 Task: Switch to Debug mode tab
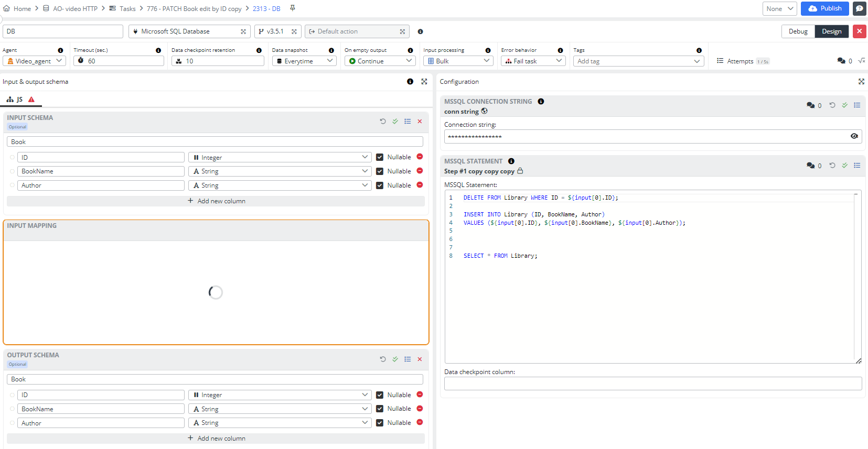[x=798, y=31]
